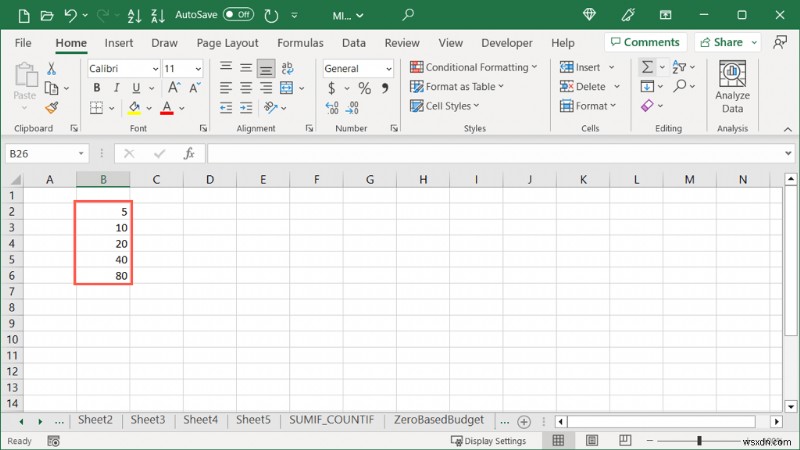Click the Search magnifier in title bar
The height and width of the screenshot is (450, 800).
tap(408, 15)
